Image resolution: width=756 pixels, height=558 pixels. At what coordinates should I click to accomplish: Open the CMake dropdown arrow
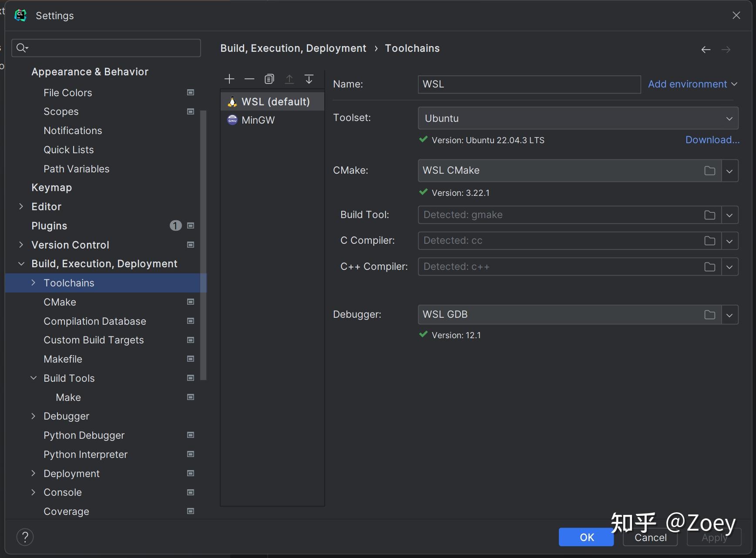click(730, 171)
